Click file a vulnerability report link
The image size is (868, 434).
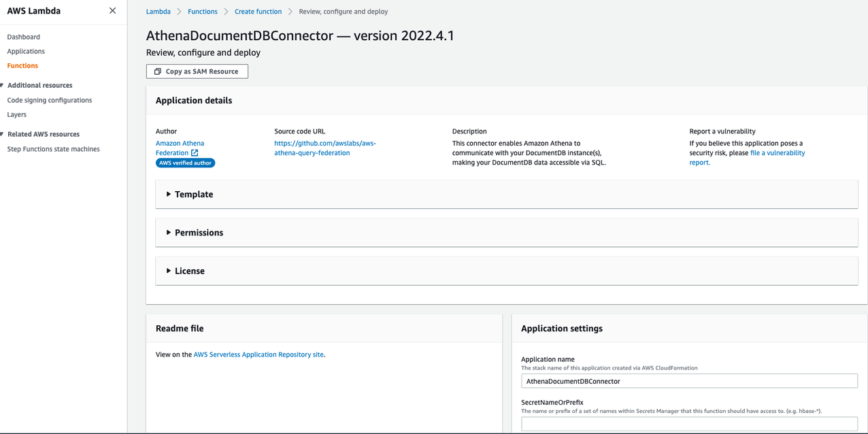click(x=777, y=153)
